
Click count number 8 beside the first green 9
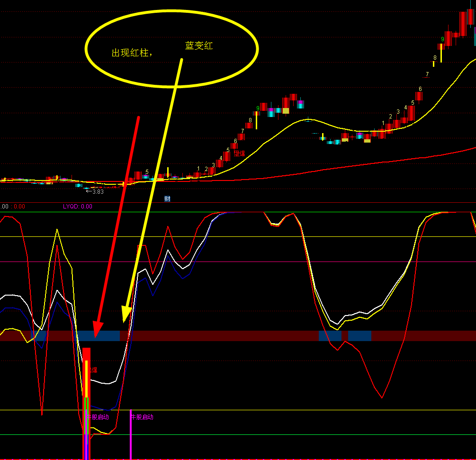click(x=250, y=120)
